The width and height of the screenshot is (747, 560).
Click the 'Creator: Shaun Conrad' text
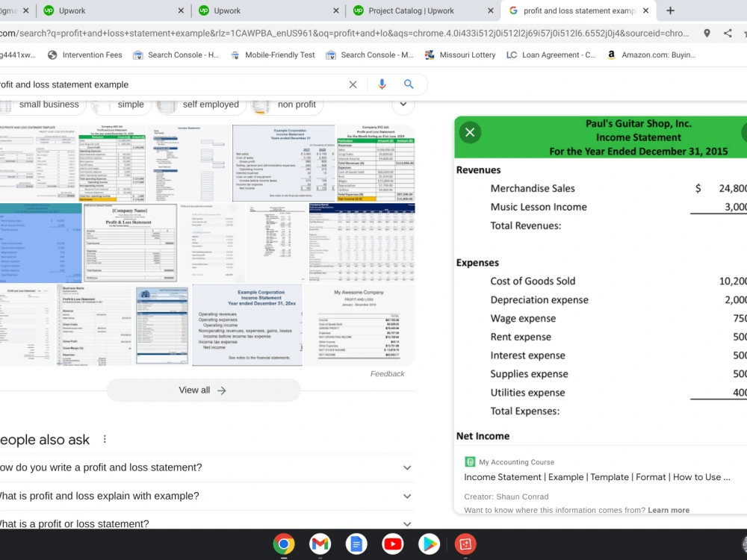point(506,497)
